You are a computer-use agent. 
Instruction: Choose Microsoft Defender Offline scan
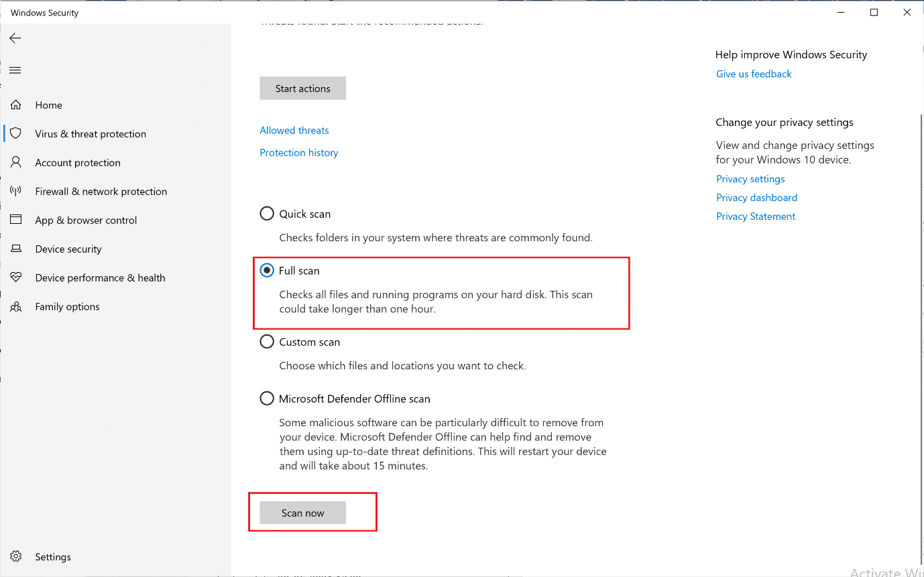pyautogui.click(x=266, y=398)
